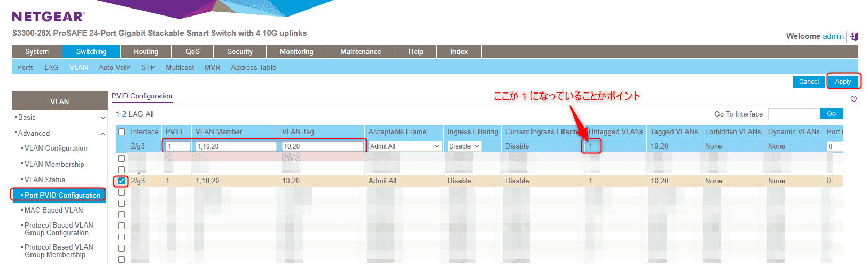Select the MVR submenu
Screen dimensions: 868x264
tap(212, 68)
